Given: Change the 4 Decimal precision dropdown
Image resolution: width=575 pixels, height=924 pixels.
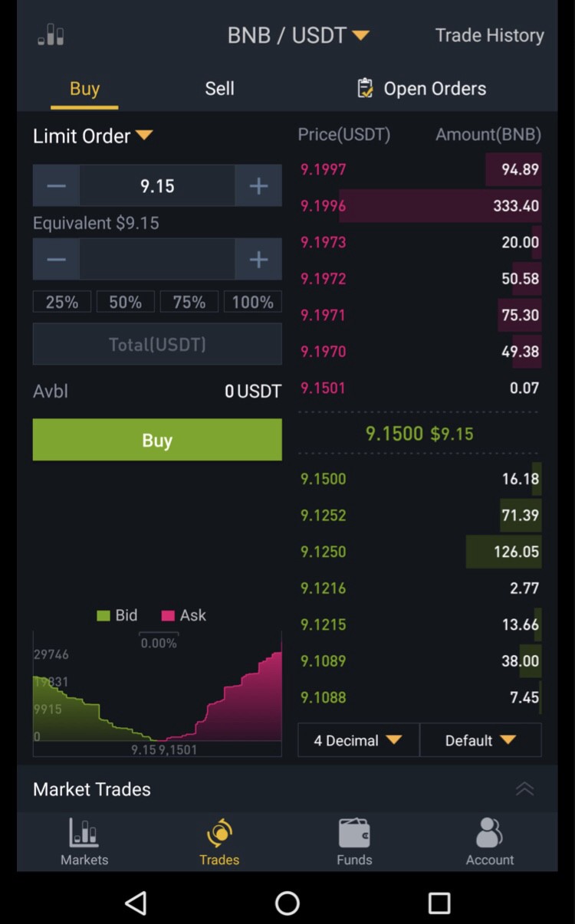Looking at the screenshot, I should coord(358,740).
